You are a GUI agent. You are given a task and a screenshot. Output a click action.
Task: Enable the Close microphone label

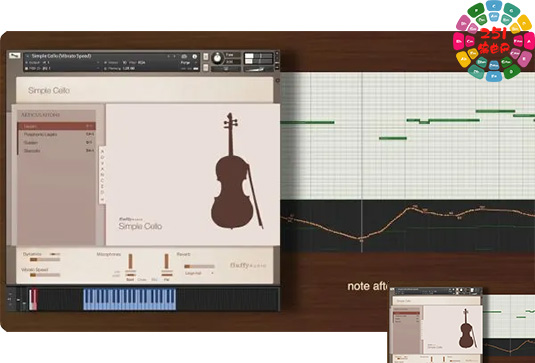click(x=142, y=280)
